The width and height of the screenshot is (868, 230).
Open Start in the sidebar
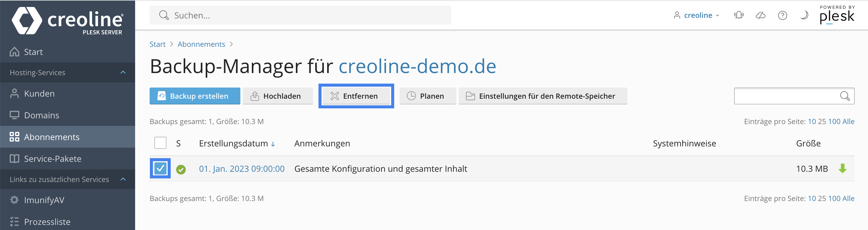pyautogui.click(x=67, y=52)
